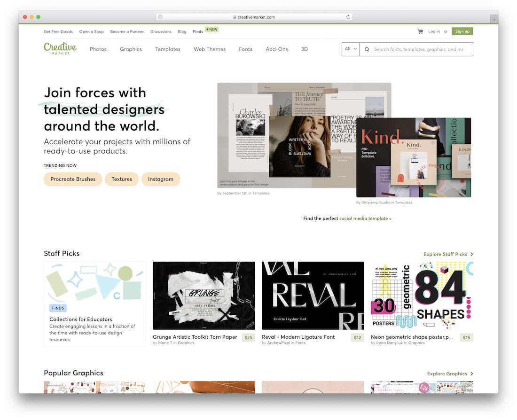Open Collections for Educators card
This screenshot has width=517, height=420.
point(95,303)
